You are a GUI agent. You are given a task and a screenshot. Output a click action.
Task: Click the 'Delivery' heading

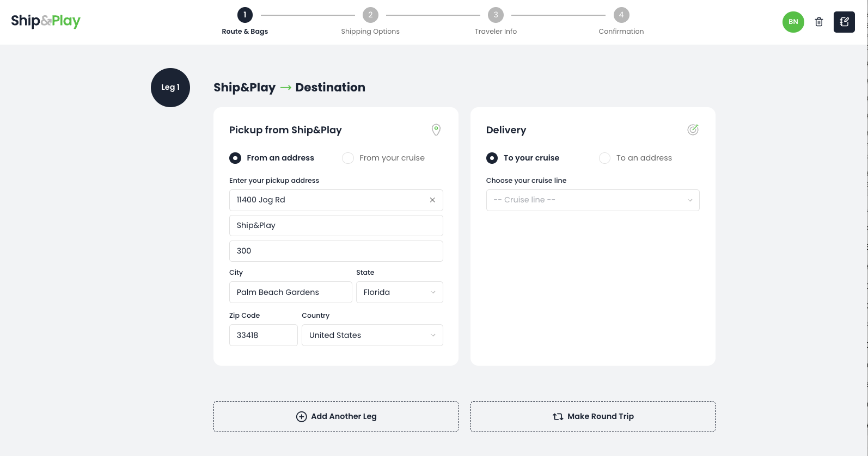click(x=506, y=130)
